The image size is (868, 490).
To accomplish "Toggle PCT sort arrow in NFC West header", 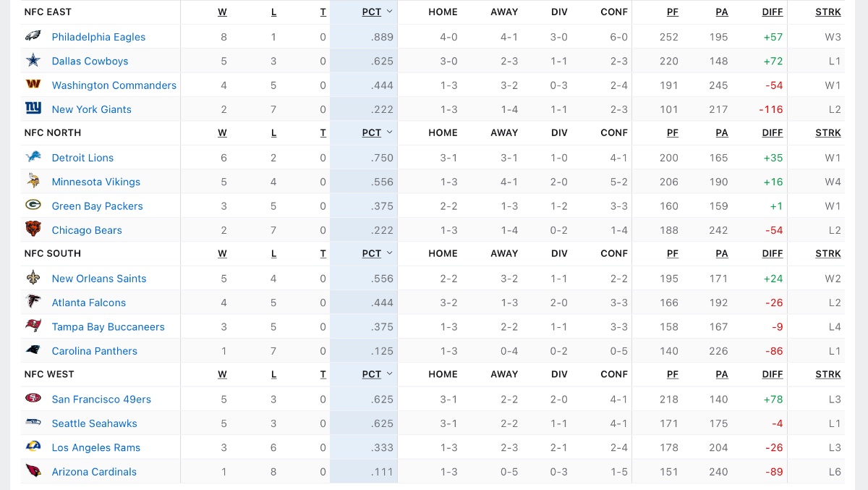I will click(390, 374).
